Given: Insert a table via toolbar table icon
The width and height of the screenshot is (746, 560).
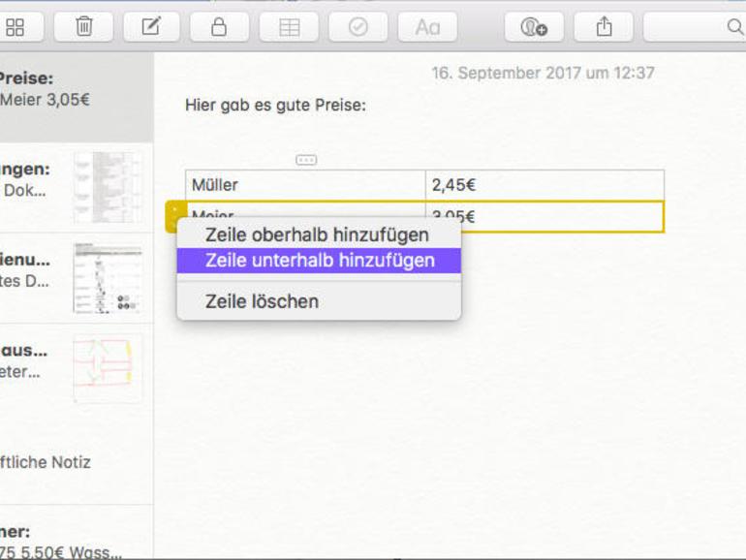Looking at the screenshot, I should [x=289, y=27].
